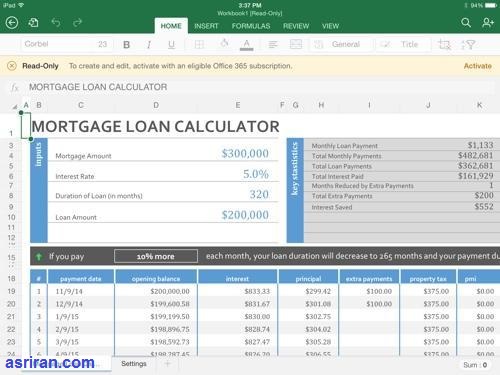
Task: Open the sort and filter icon
Action: 468,44
